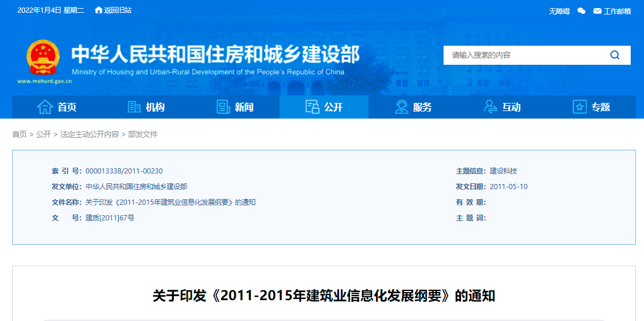Image resolution: width=644 pixels, height=321 pixels.
Task: Open the 互动 navigation tab
Action: pyautogui.click(x=502, y=107)
